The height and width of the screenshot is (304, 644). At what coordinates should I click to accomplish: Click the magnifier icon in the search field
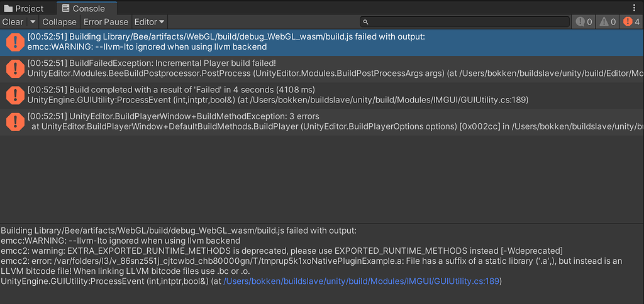(x=373, y=22)
